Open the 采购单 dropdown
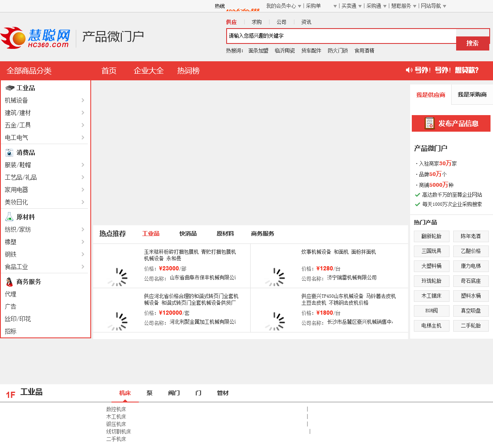The image size is (493, 448). click(321, 6)
